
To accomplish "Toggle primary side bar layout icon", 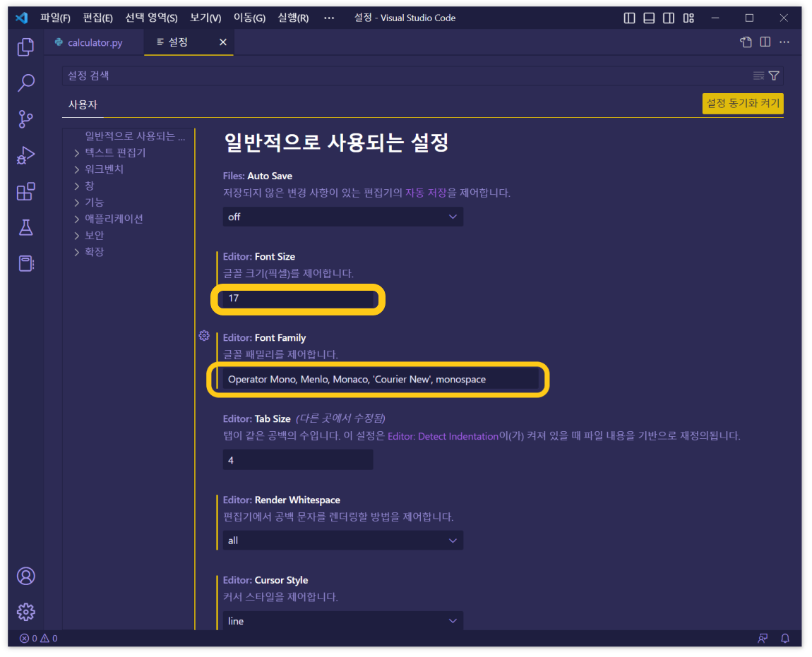I will [x=629, y=18].
